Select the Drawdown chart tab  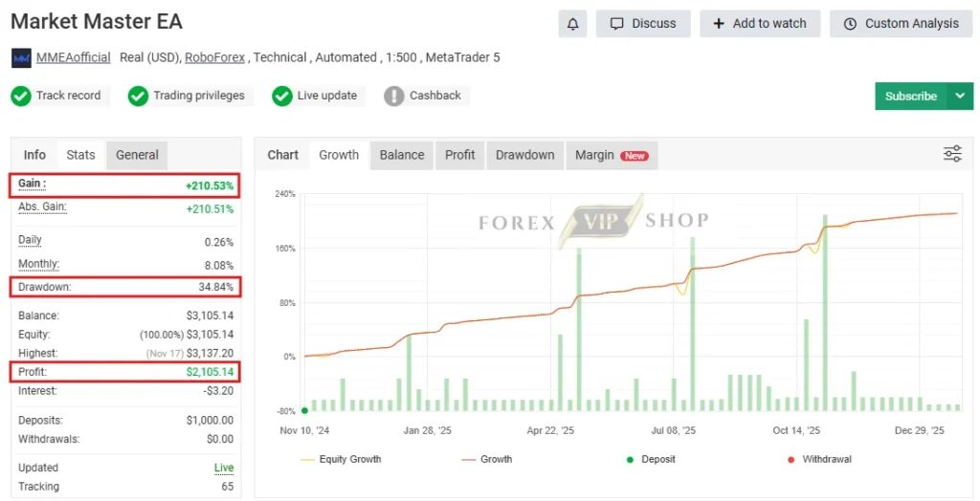pyautogui.click(x=525, y=155)
